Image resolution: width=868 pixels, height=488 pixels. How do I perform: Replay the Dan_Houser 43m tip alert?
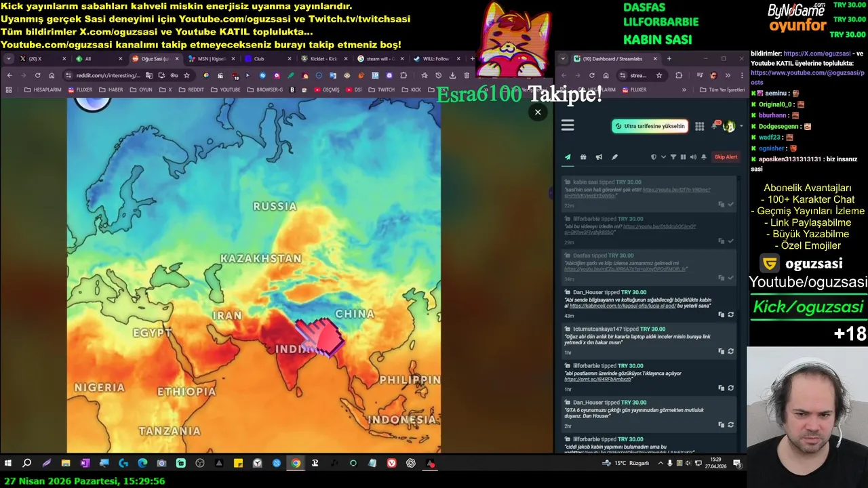[730, 314]
